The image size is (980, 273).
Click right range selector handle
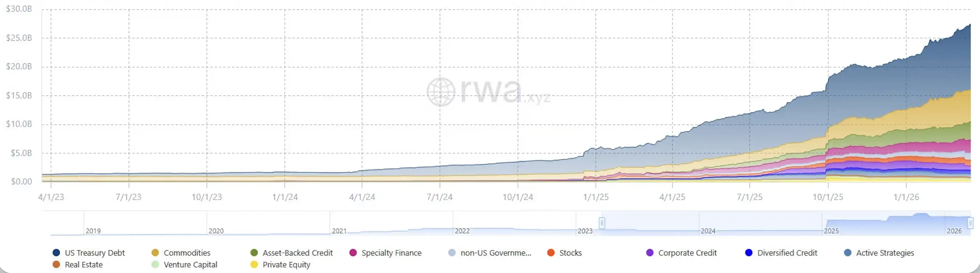coord(970,223)
